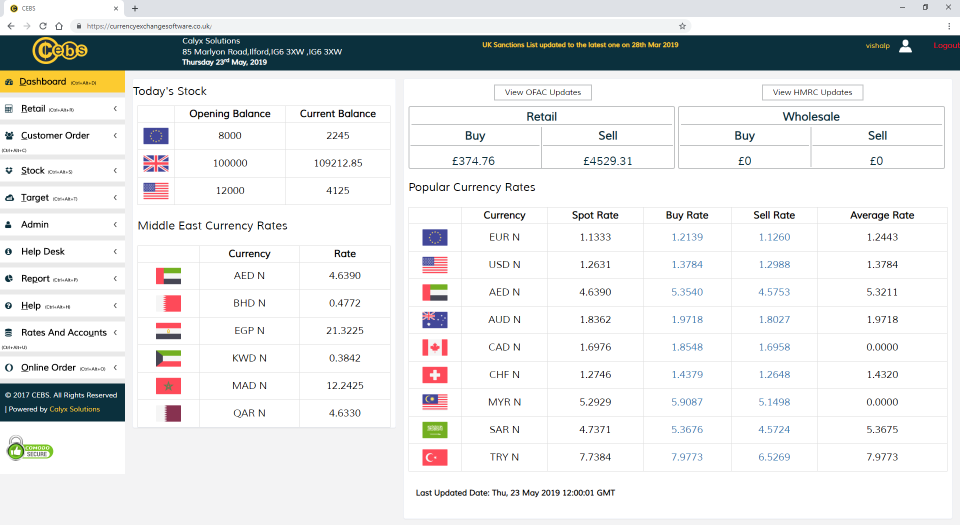Click the Euro flag in Today's Stock

(156, 136)
